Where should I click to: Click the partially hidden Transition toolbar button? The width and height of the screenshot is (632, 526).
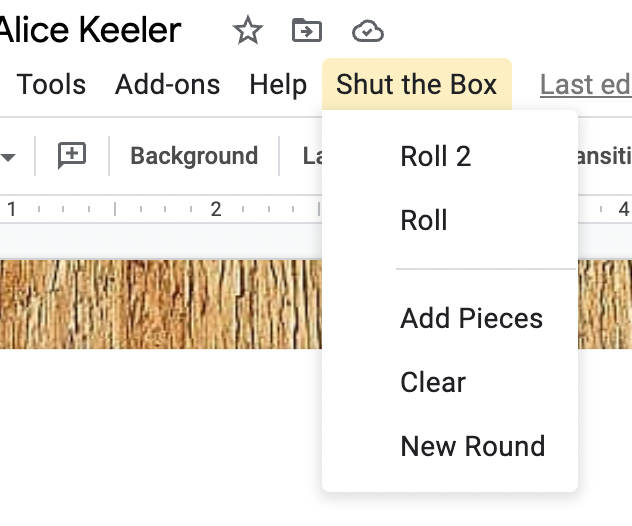605,156
